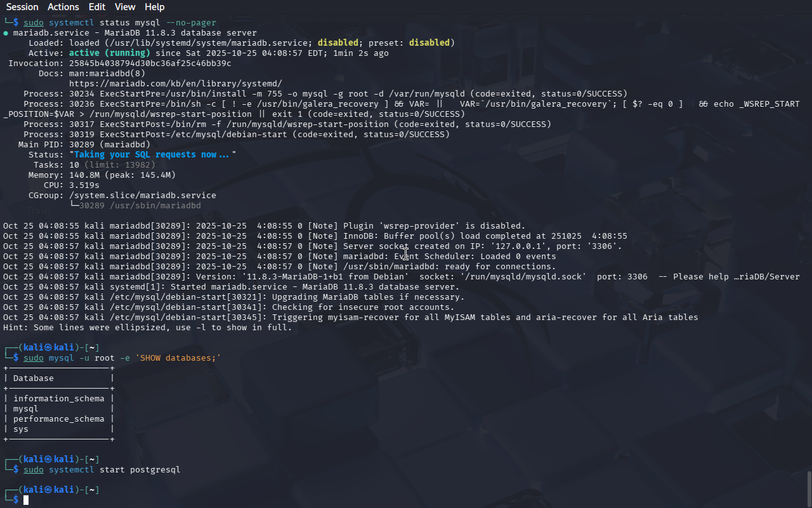Viewport: 812px width, 508px height.
Task: Click the 'Database' table column header
Action: 34,378
